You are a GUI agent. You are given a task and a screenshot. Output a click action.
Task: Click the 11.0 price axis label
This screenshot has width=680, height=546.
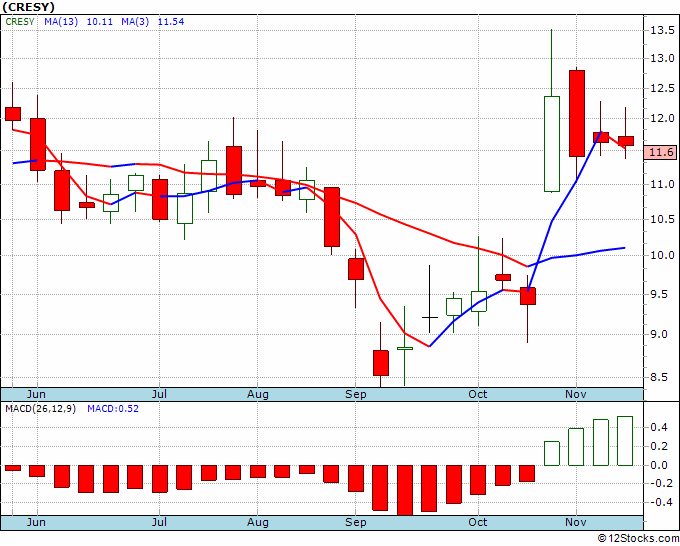point(662,184)
